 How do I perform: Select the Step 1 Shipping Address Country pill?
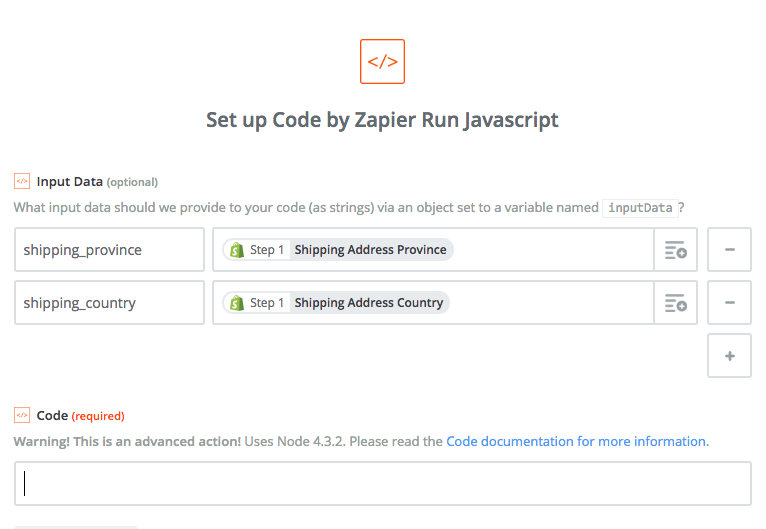point(336,303)
